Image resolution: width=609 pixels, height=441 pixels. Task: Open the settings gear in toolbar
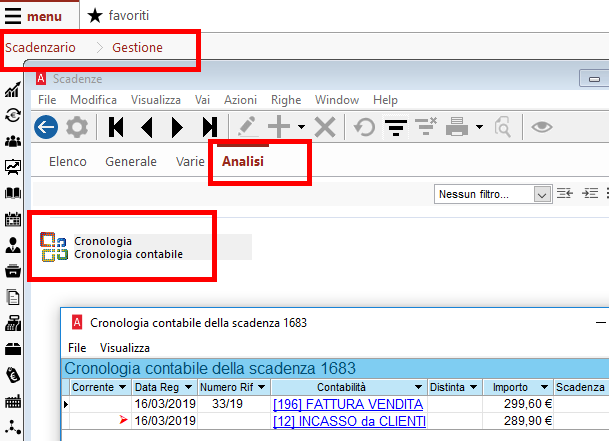pyautogui.click(x=77, y=127)
